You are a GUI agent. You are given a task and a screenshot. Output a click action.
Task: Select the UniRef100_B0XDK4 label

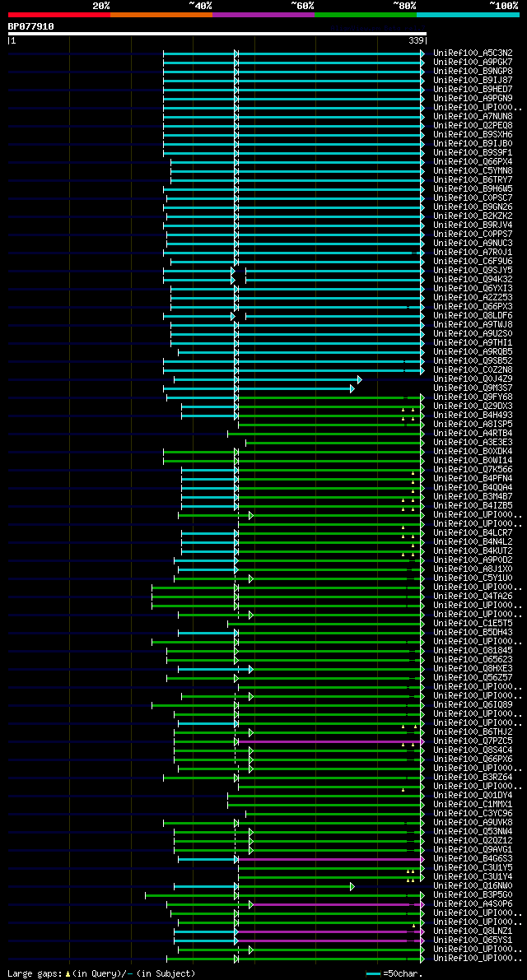(473, 452)
